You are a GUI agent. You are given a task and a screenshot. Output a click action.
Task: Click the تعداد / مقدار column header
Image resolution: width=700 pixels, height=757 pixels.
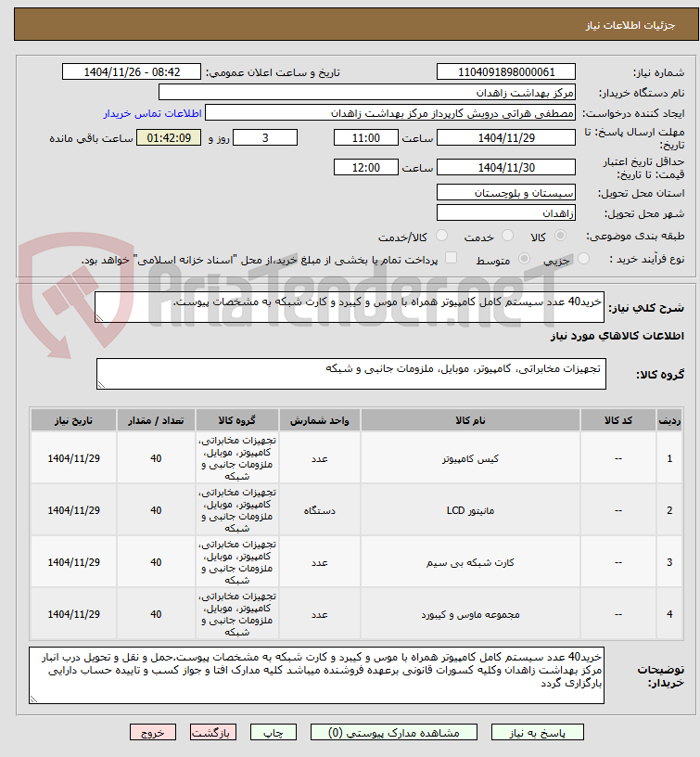tap(156, 420)
